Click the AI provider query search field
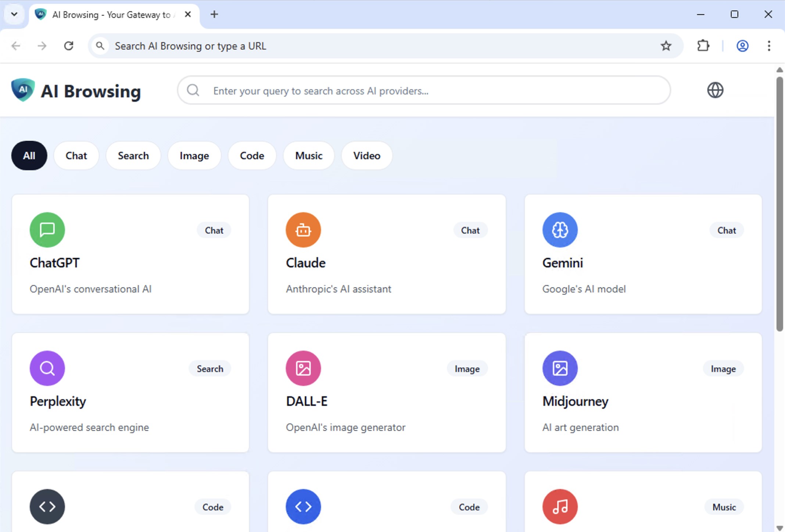The height and width of the screenshot is (532, 785). pyautogui.click(x=424, y=90)
